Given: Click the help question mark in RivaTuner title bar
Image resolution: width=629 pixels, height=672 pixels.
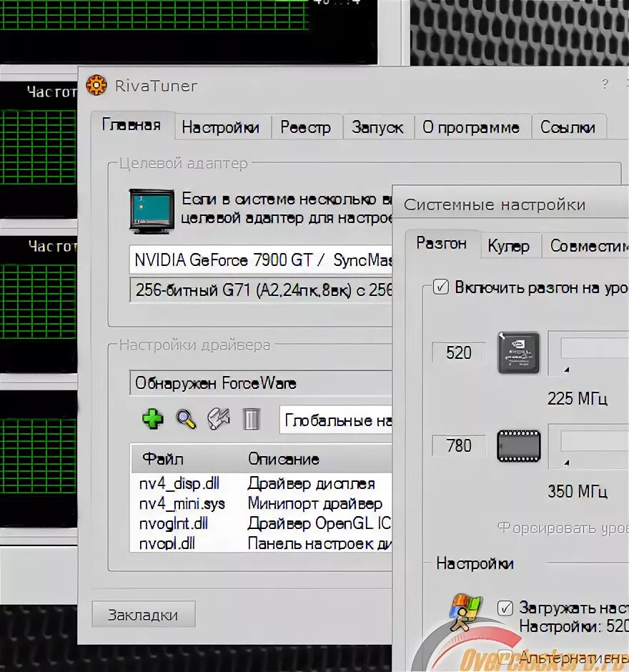Looking at the screenshot, I should pos(605,83).
